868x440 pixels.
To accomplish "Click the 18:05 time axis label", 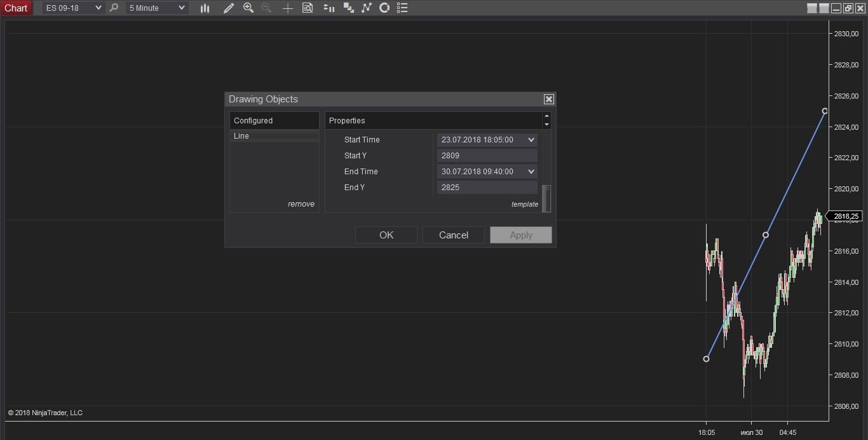I will point(707,432).
